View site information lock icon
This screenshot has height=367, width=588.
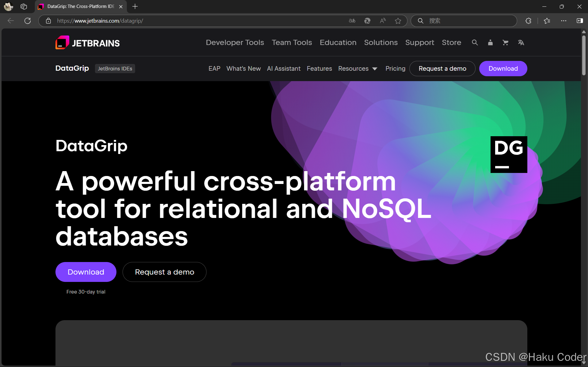(48, 21)
